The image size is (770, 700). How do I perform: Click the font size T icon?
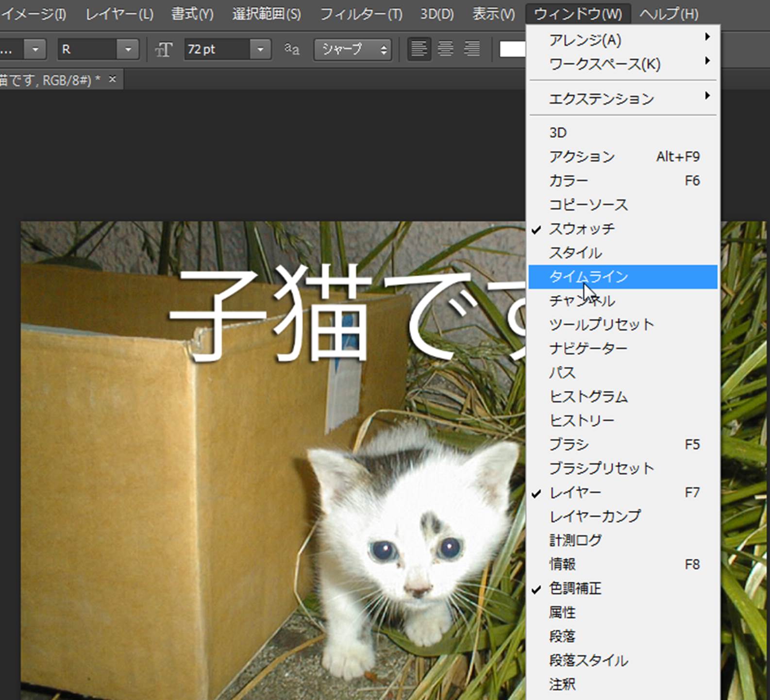tap(164, 50)
